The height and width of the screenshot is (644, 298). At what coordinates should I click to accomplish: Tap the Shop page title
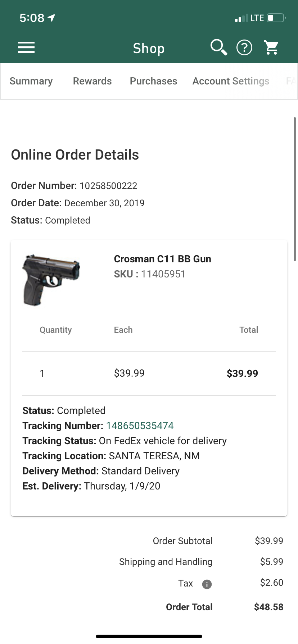tap(149, 48)
